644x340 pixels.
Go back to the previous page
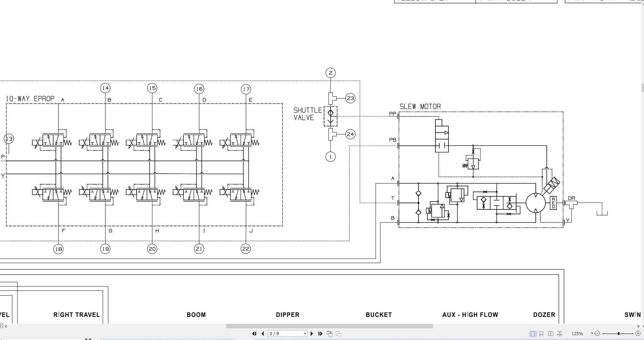[x=262, y=333]
